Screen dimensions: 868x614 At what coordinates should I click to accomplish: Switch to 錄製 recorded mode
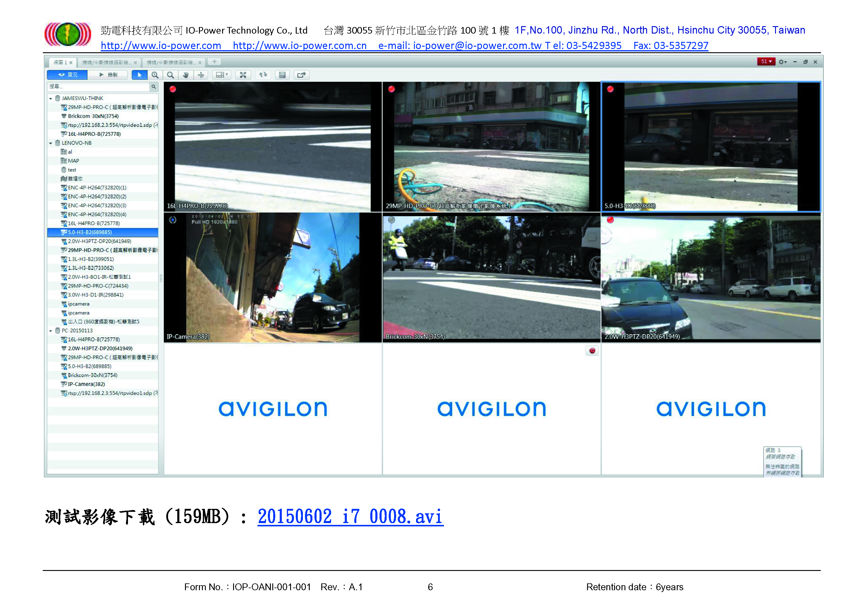[108, 75]
